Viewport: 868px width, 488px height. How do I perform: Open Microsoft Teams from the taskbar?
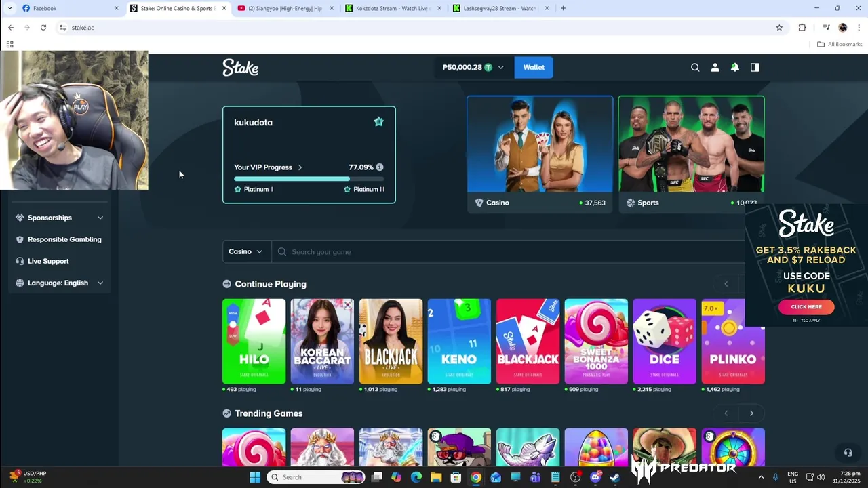point(536,477)
